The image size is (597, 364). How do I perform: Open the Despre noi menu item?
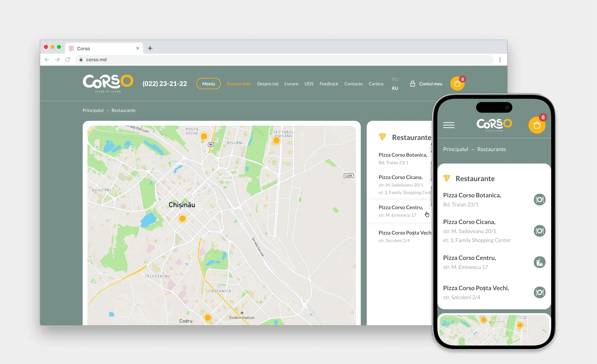coord(268,84)
